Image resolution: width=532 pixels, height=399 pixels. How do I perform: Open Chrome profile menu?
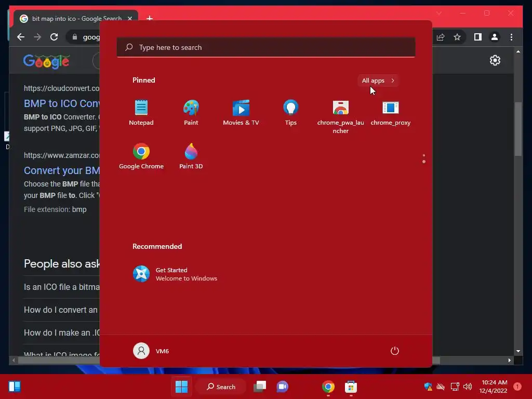[495, 37]
